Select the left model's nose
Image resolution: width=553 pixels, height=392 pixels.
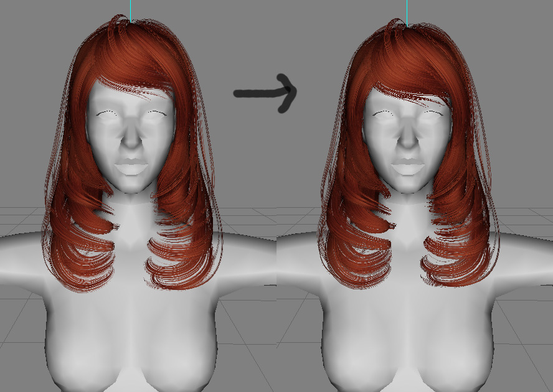tap(131, 134)
